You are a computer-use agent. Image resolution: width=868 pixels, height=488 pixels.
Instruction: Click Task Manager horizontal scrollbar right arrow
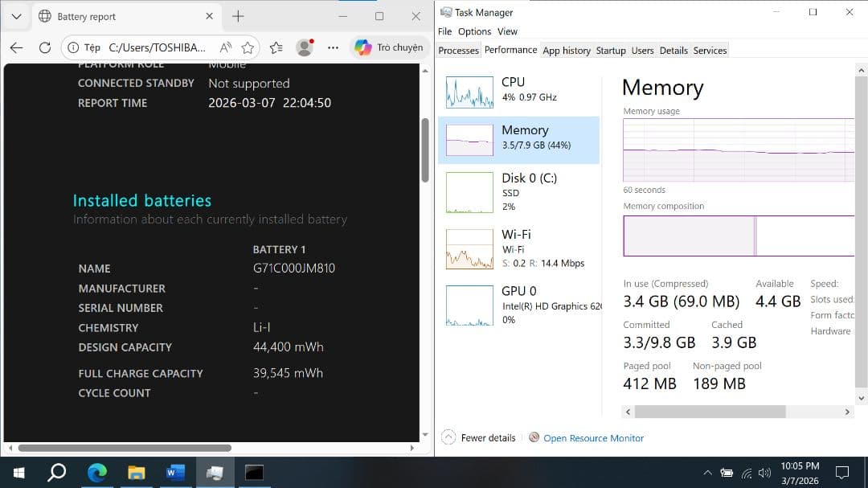coord(847,412)
